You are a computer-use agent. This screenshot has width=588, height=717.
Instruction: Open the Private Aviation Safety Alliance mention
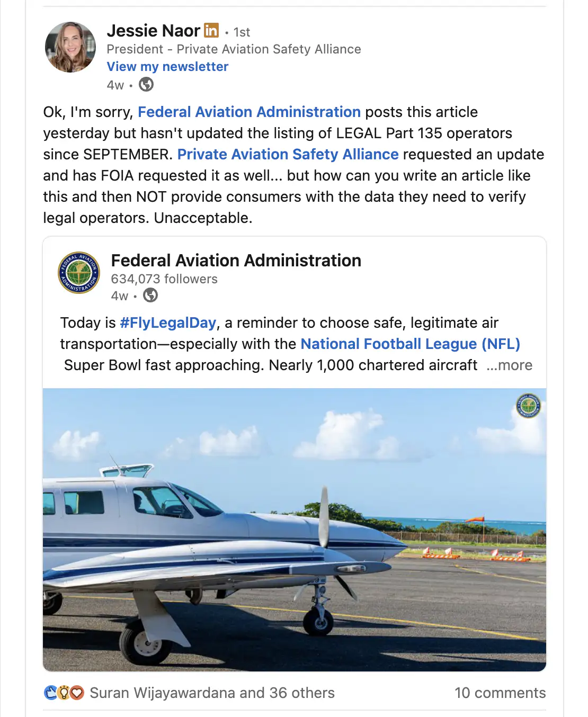coord(288,154)
